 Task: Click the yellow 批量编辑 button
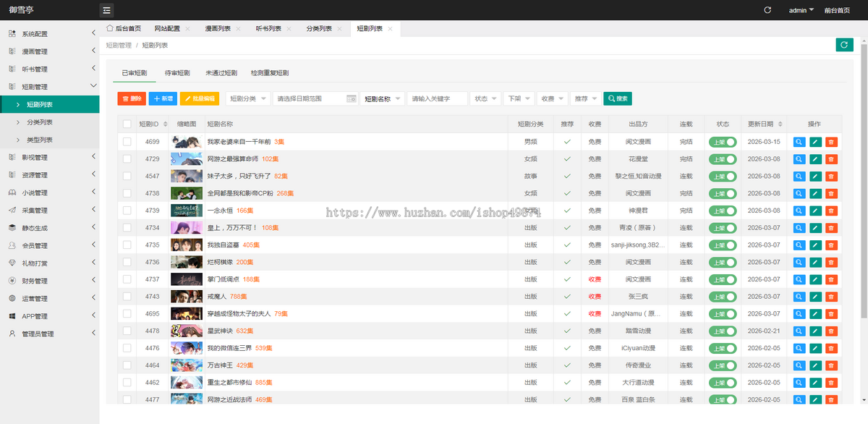click(200, 98)
